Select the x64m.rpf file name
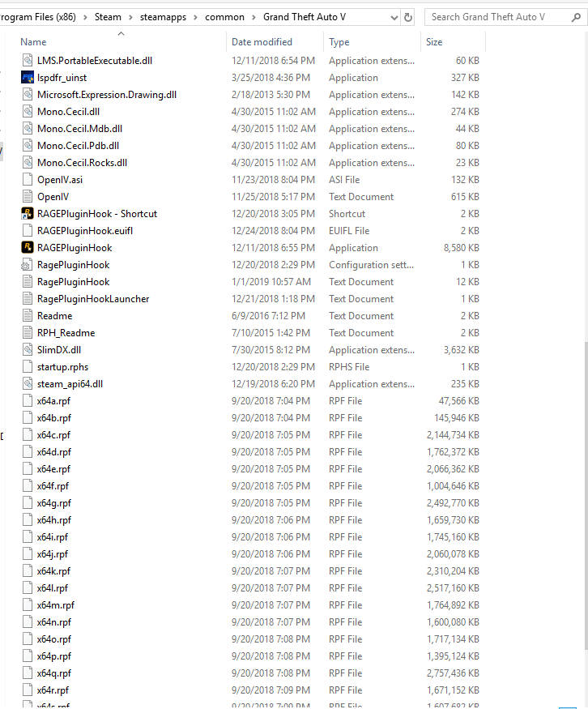 coord(56,605)
